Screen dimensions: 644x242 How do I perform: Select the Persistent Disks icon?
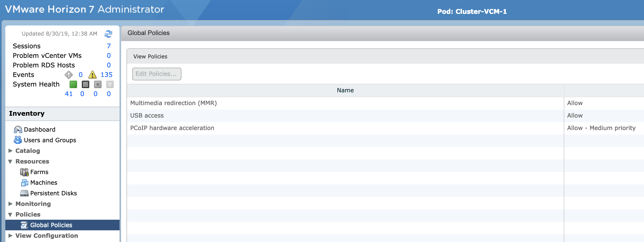pos(25,193)
